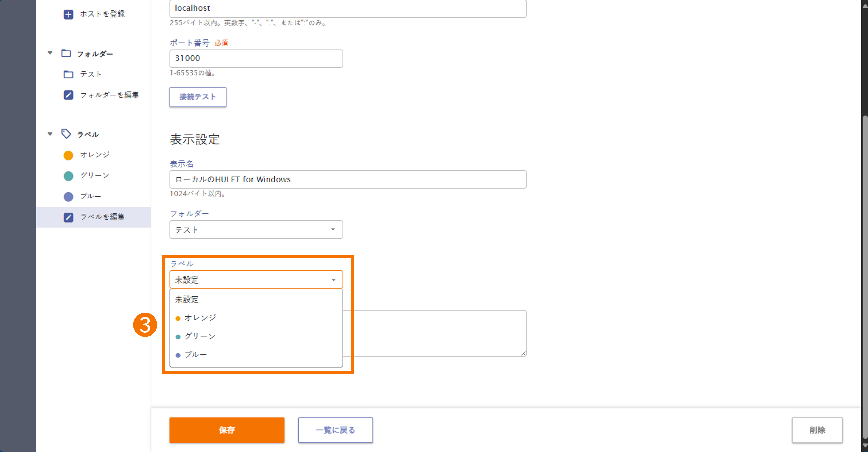Select the orange label circle in sidebar
Screen dimensions: 868x452
click(68, 155)
